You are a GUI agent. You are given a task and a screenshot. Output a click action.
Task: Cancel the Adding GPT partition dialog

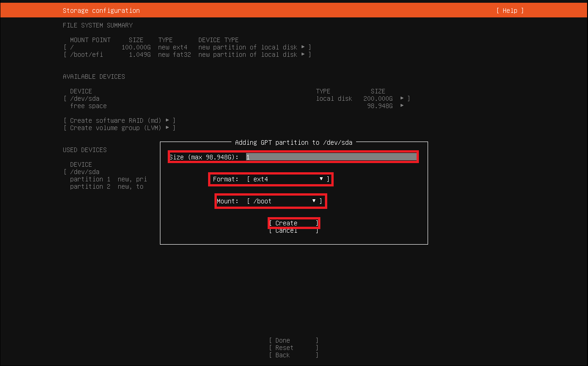pos(294,230)
